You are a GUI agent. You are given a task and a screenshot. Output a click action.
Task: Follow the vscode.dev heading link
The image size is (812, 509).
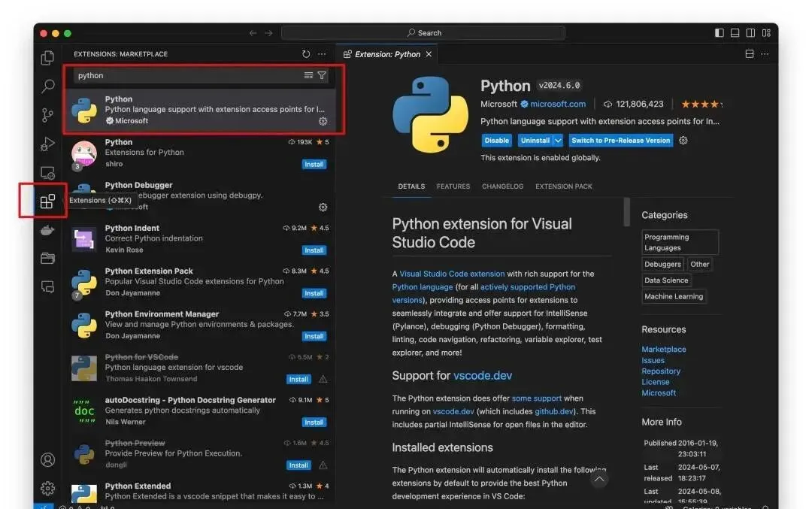pos(483,375)
